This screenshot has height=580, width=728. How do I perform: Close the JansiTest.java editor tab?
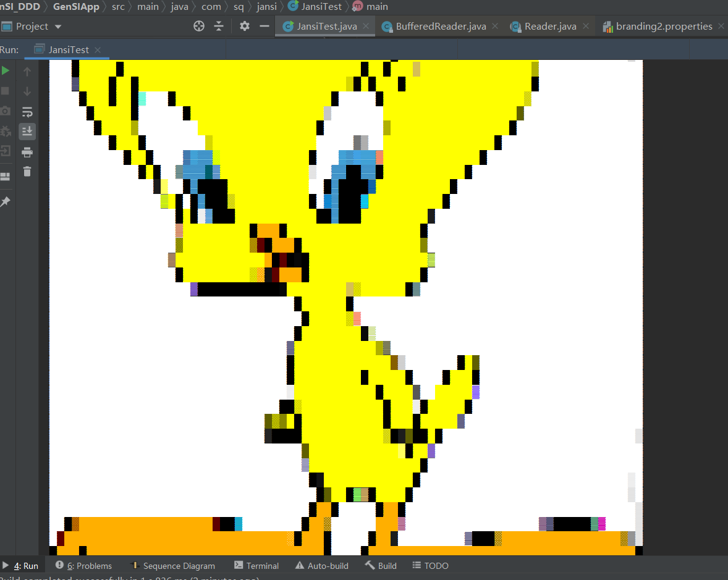[366, 27]
